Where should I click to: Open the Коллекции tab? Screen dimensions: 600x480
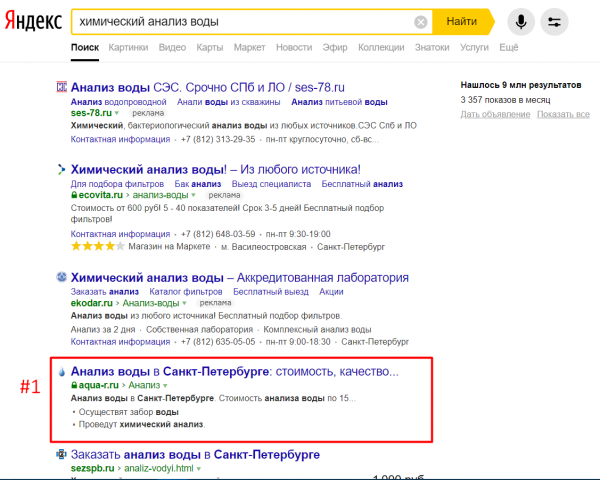coord(381,47)
